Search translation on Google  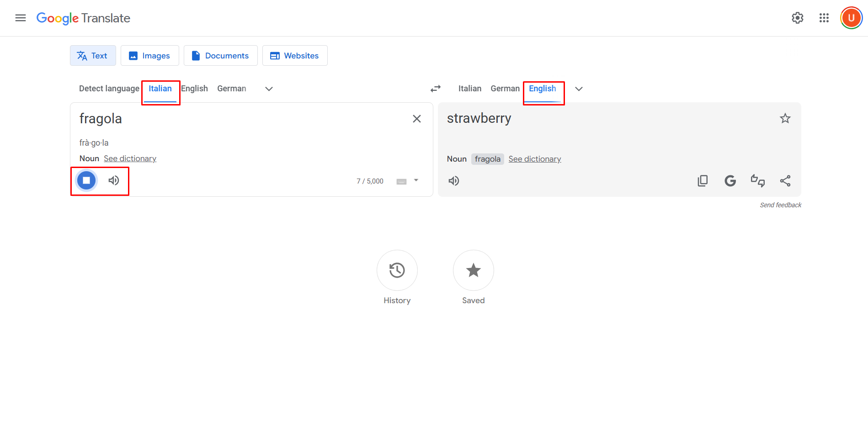click(730, 180)
